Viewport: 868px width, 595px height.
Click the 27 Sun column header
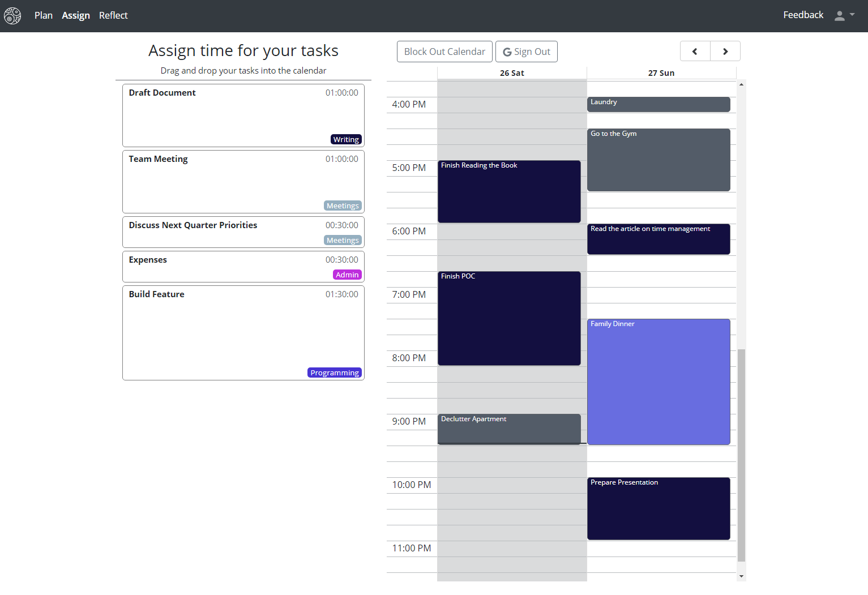(661, 73)
